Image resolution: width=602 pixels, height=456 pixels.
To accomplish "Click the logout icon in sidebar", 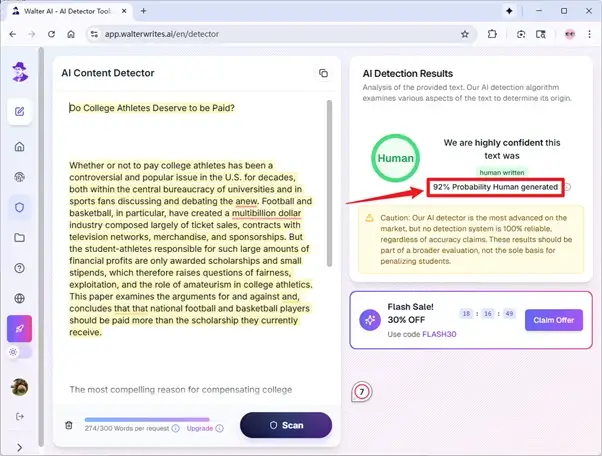I will (x=19, y=416).
